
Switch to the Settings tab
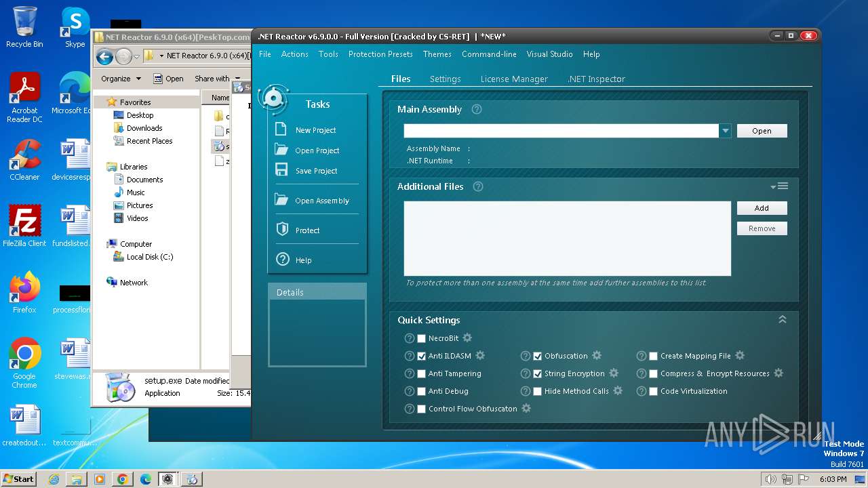pos(446,79)
